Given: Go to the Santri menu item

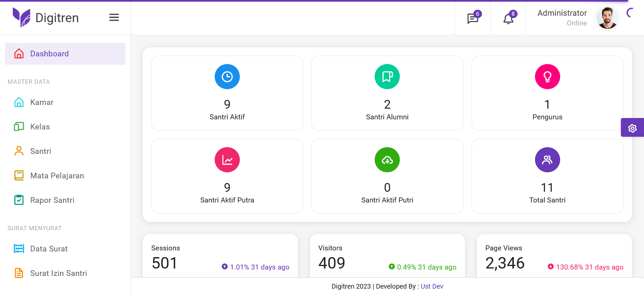Looking at the screenshot, I should [x=65, y=151].
